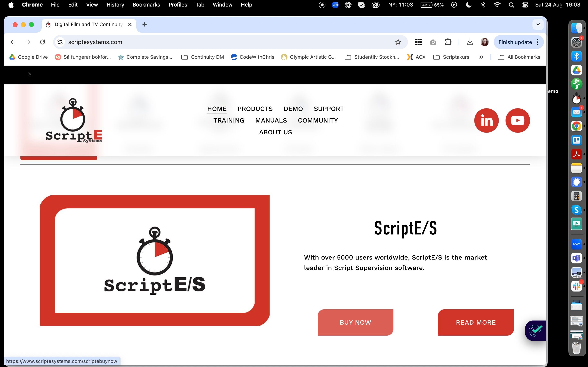Viewport: 588px width, 367px height.
Task: Click the BUY NOW button
Action: tap(355, 322)
